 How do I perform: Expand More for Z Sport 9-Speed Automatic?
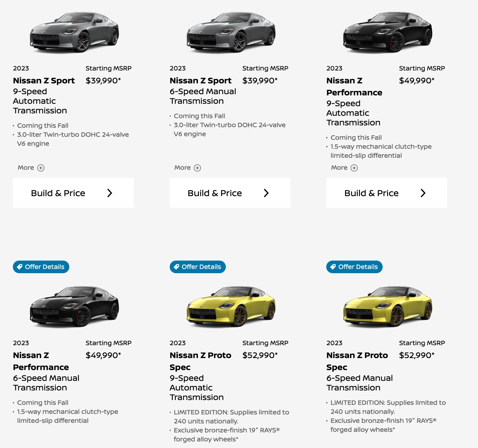point(31,168)
